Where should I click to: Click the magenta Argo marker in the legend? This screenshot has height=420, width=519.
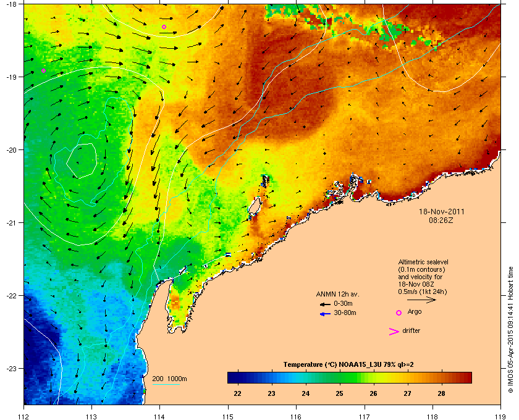click(x=399, y=313)
